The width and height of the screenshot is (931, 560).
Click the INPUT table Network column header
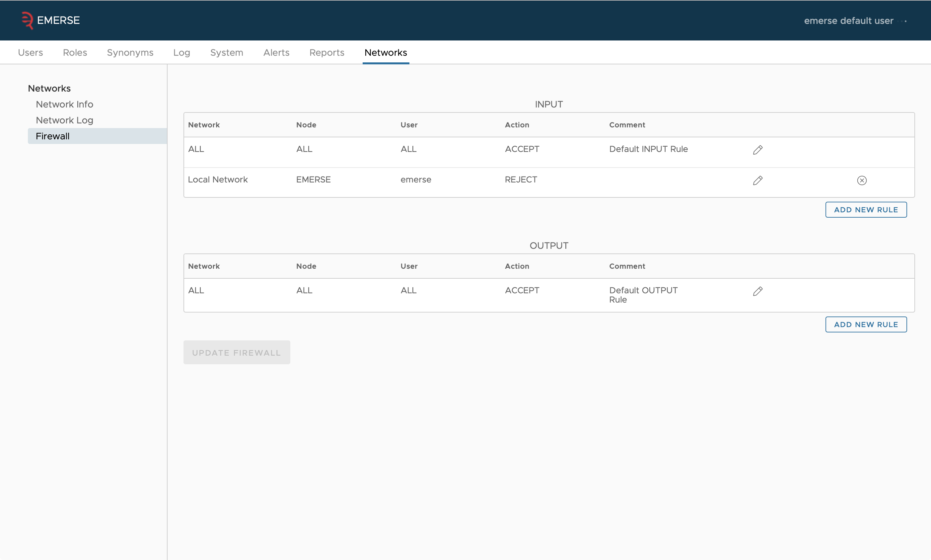tap(204, 125)
